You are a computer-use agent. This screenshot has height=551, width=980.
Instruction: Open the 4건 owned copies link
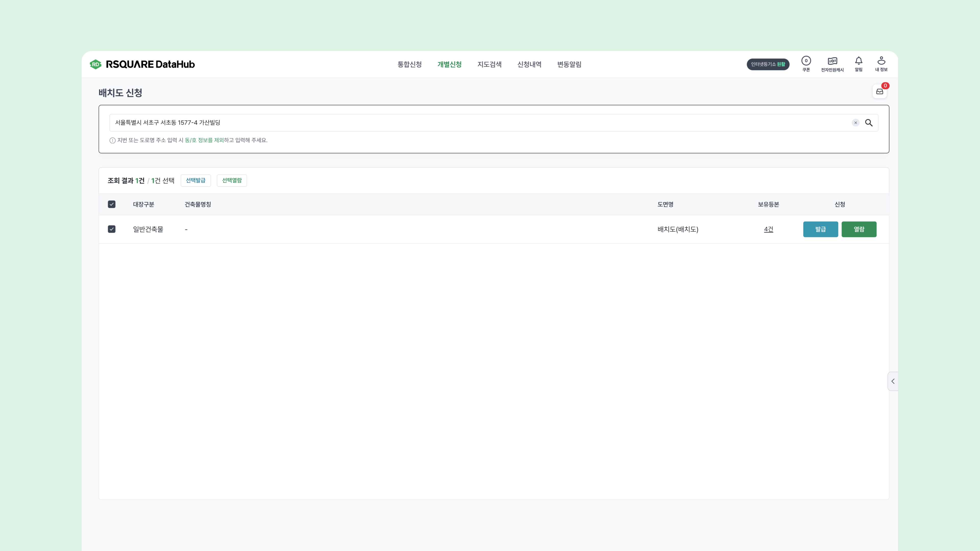[x=768, y=229]
